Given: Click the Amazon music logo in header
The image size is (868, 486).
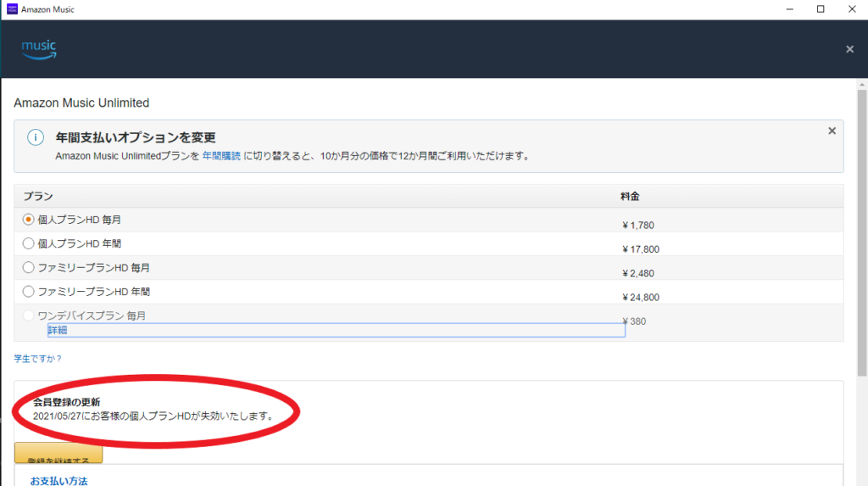Looking at the screenshot, I should [x=39, y=49].
